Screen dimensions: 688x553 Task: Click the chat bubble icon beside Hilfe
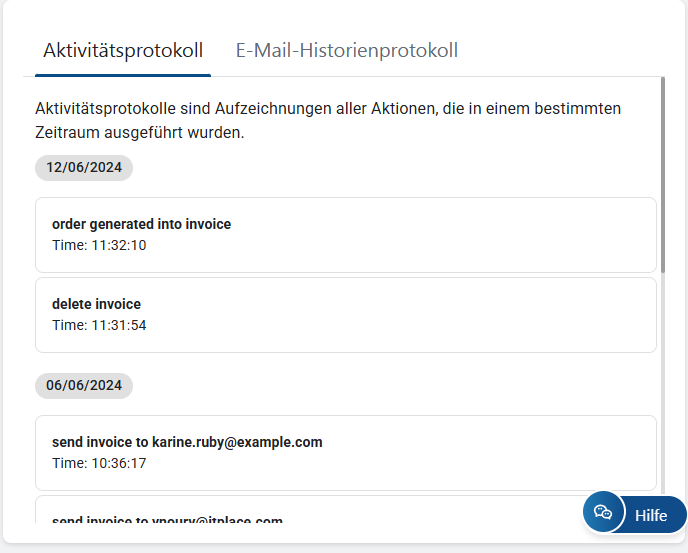click(x=602, y=513)
